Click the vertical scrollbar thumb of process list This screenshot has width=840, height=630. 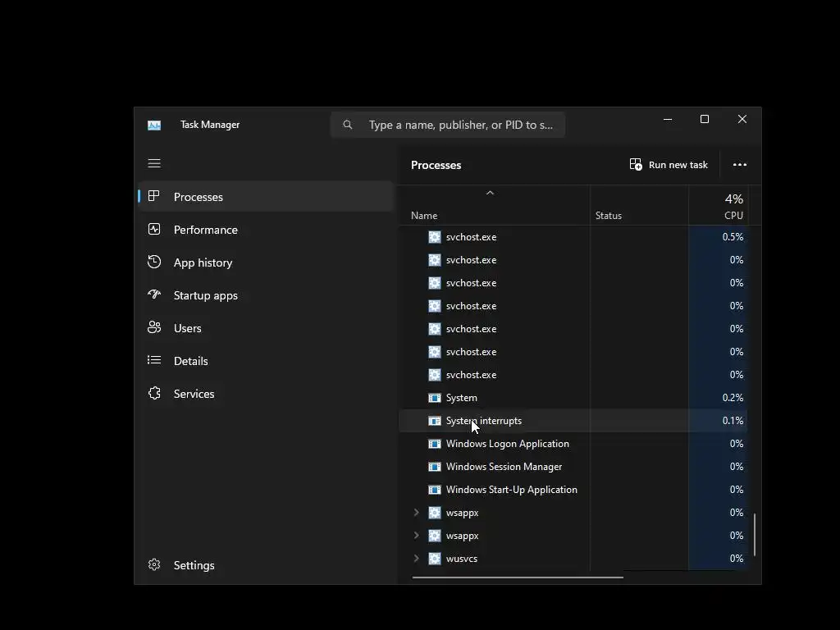coord(755,535)
